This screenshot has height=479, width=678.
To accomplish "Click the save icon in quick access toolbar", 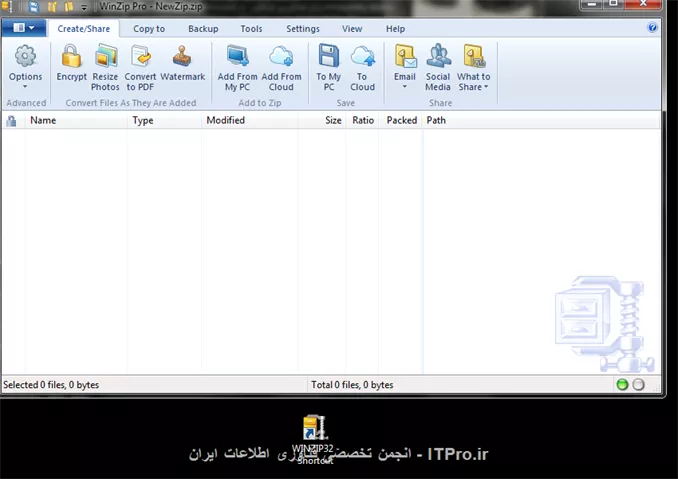I will 34,6.
